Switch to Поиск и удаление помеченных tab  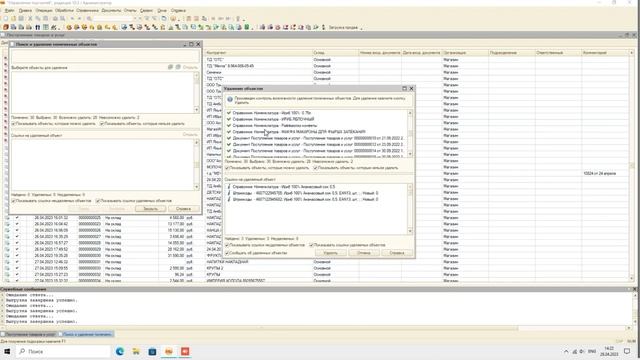(86, 334)
